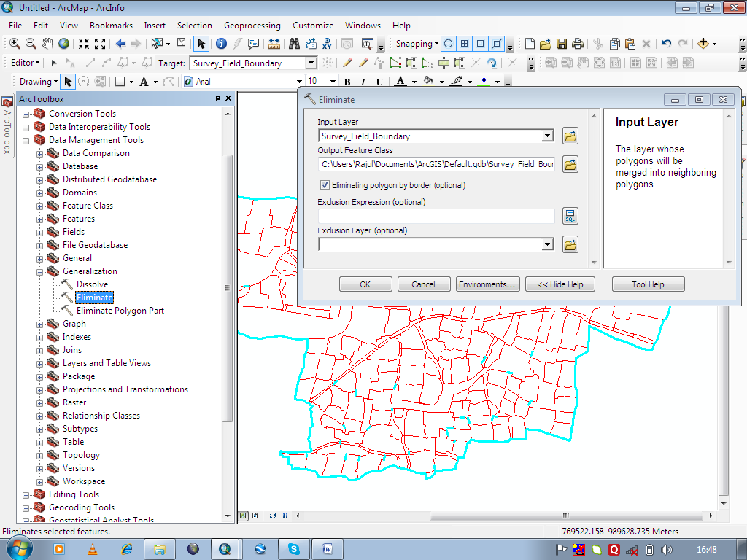Click the Bold formatting icon
747x560 pixels.
[x=347, y=82]
